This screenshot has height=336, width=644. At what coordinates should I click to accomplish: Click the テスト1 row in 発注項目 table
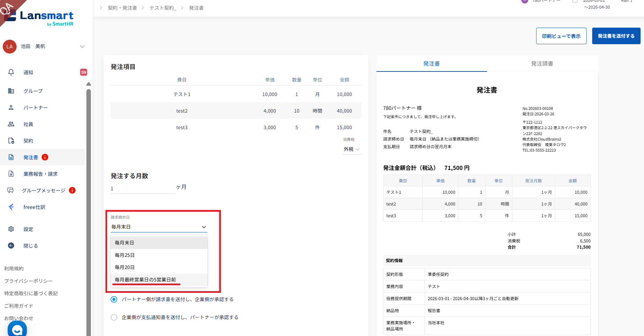coord(236,94)
